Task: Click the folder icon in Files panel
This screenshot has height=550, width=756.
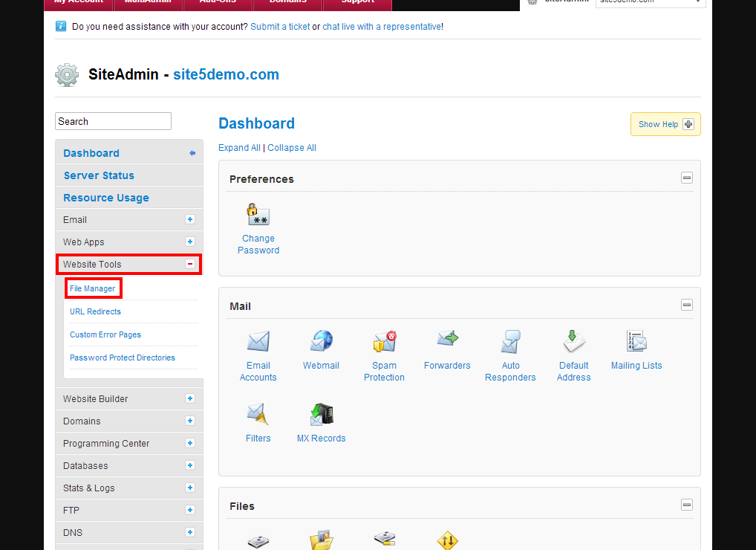Action: (x=322, y=540)
